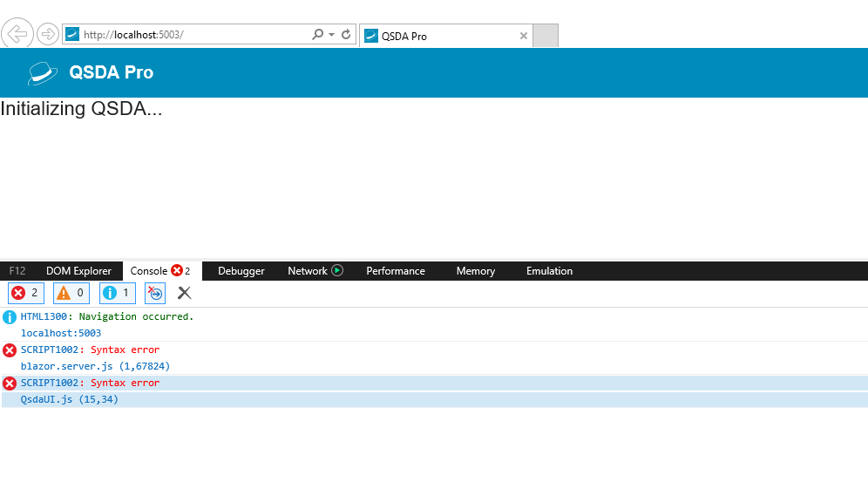Viewport: 868px width, 482px height.
Task: Switch to the Debugger tab
Action: click(x=241, y=271)
